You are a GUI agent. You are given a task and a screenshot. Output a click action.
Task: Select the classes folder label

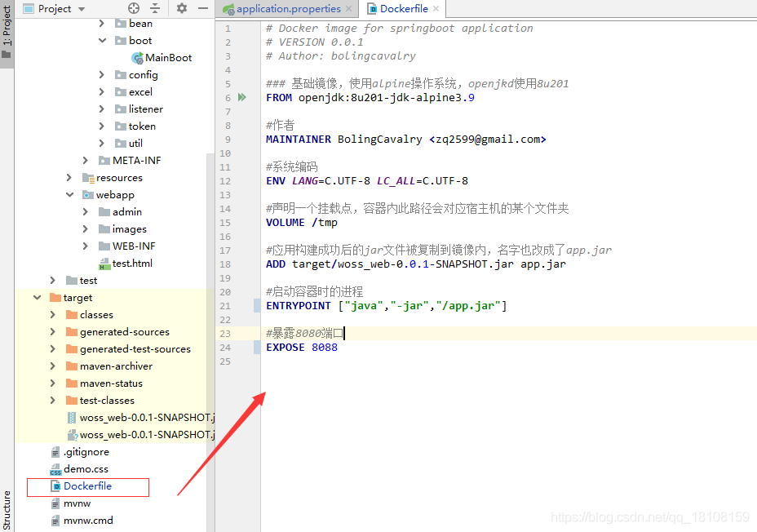[96, 315]
